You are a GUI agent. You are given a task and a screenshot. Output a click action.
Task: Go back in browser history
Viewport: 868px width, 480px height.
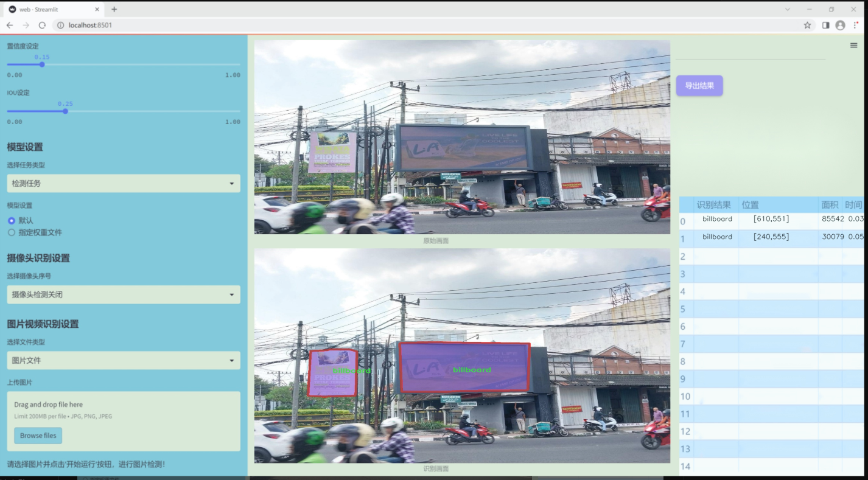(10, 25)
